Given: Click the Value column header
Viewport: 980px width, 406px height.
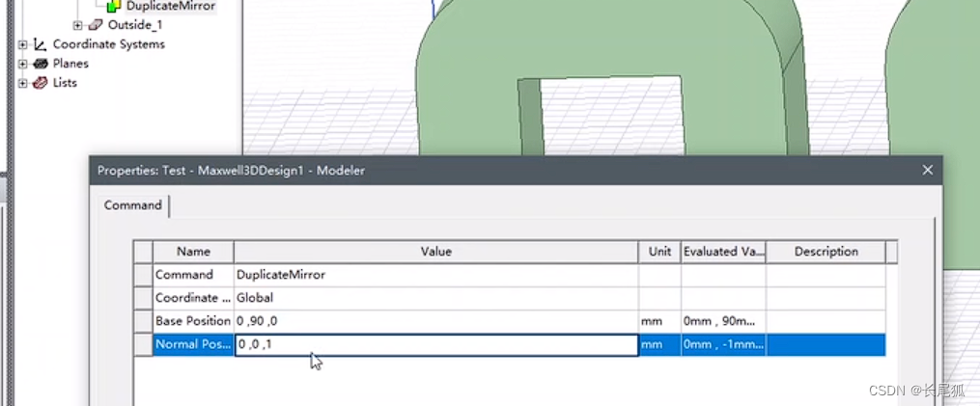Looking at the screenshot, I should tap(435, 252).
